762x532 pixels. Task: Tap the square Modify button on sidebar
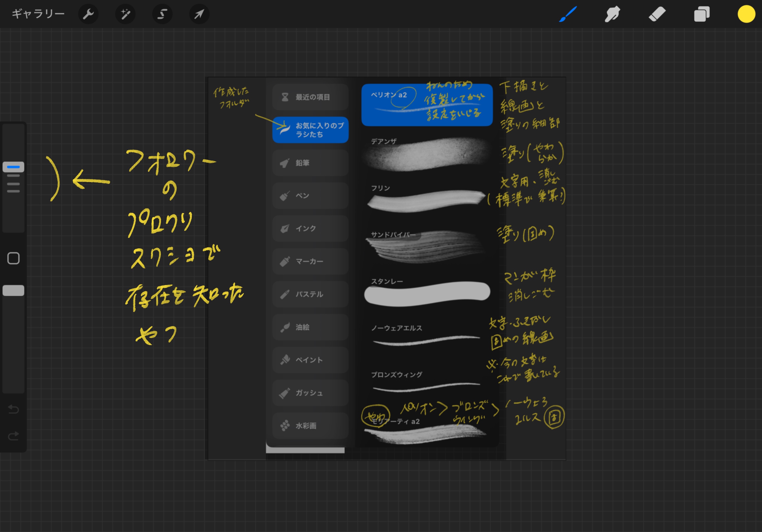(13, 258)
